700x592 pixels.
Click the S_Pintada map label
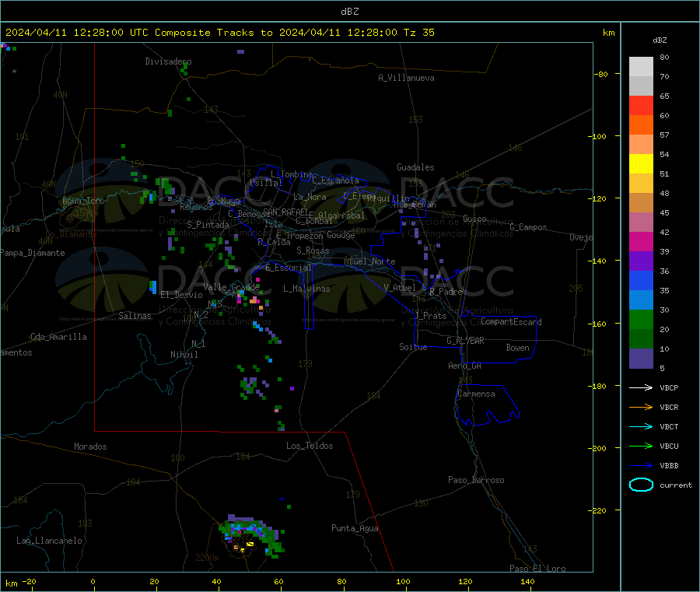(208, 225)
